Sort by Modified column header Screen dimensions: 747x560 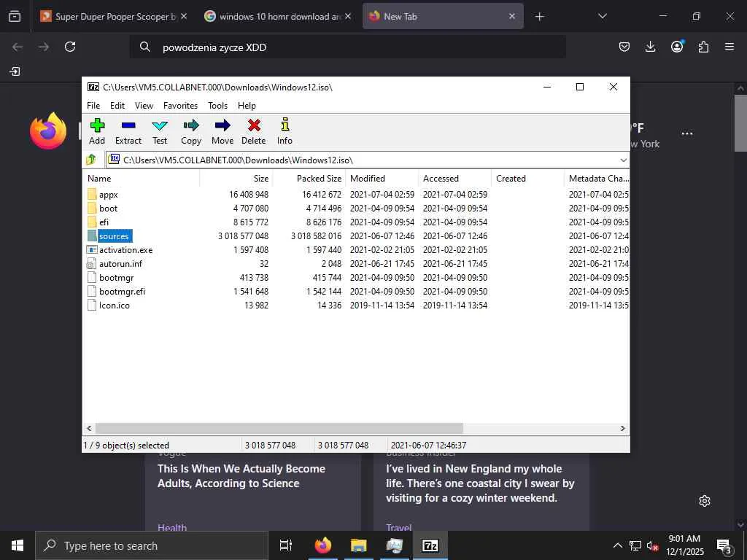(x=382, y=179)
